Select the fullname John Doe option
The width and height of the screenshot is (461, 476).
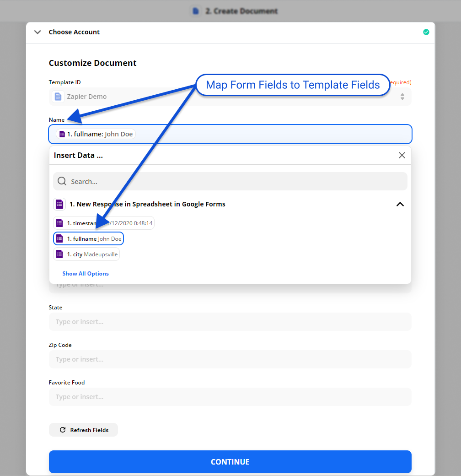click(x=89, y=238)
